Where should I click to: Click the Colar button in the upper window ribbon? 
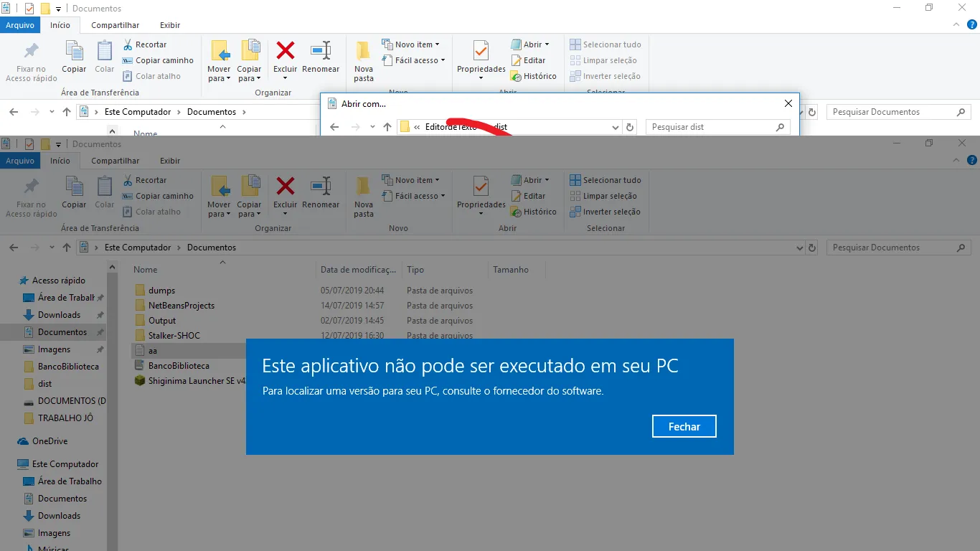coord(105,57)
